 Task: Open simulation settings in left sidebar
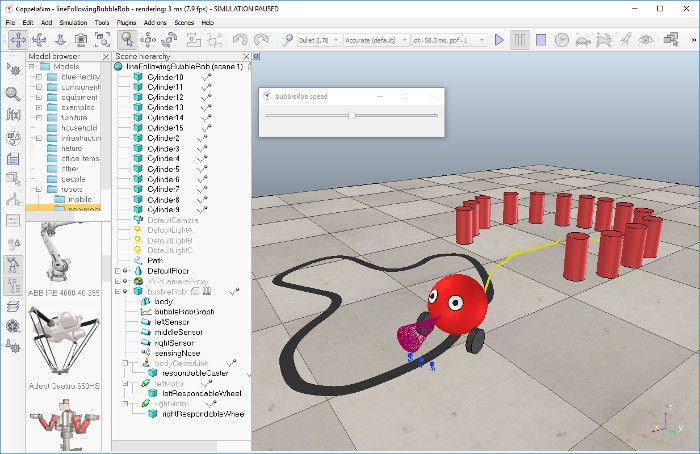(x=13, y=69)
